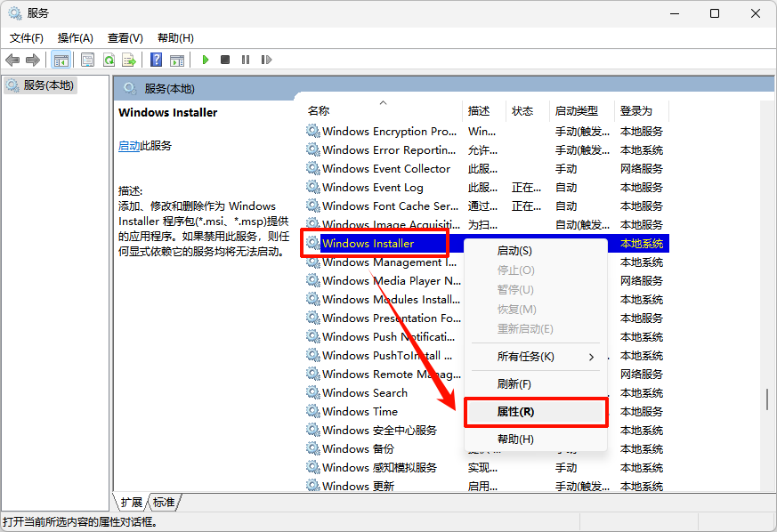This screenshot has width=777, height=532.
Task: Click the 名称 column sort arrow
Action: tap(384, 101)
